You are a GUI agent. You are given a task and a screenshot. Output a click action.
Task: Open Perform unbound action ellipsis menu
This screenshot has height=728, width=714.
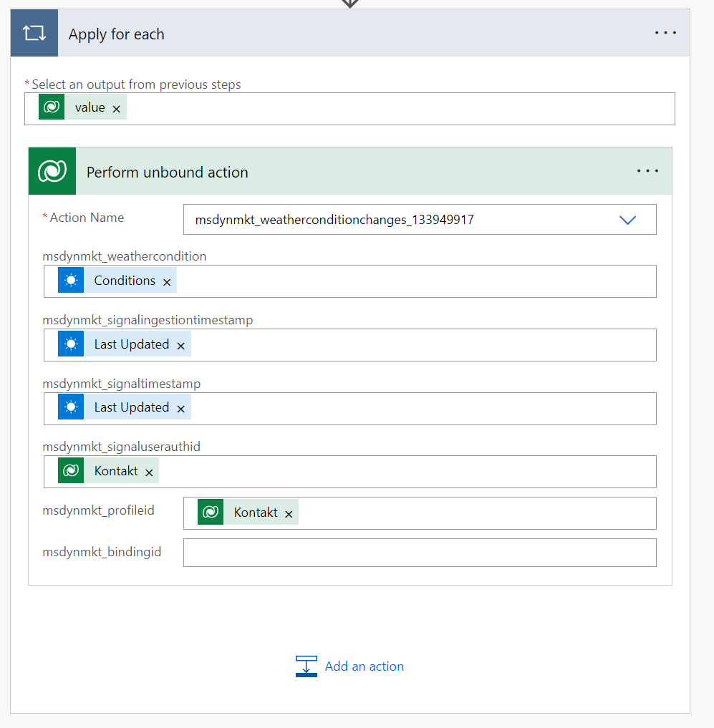(x=647, y=171)
